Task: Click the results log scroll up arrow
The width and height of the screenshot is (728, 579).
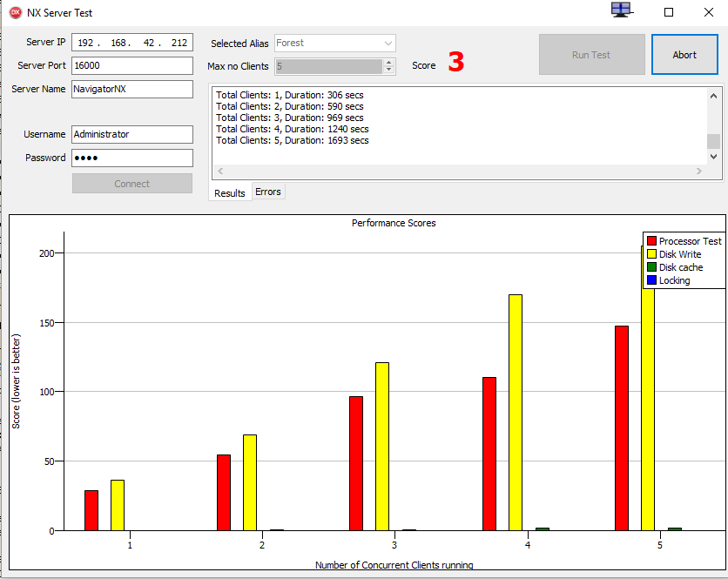Action: 713,96
